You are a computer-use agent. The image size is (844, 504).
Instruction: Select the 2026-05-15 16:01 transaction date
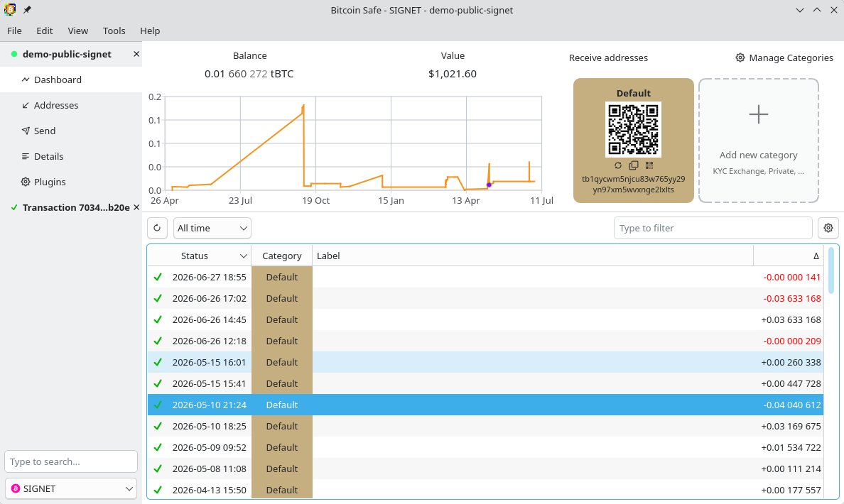210,363
